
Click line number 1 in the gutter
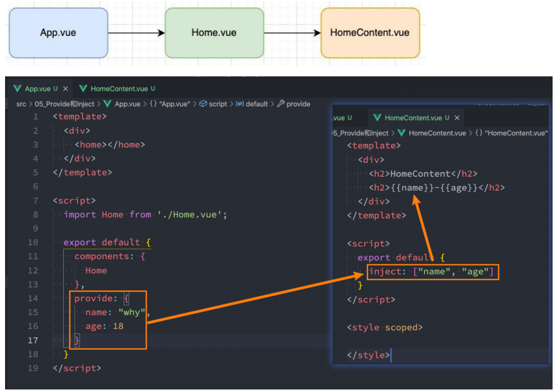tap(35, 116)
